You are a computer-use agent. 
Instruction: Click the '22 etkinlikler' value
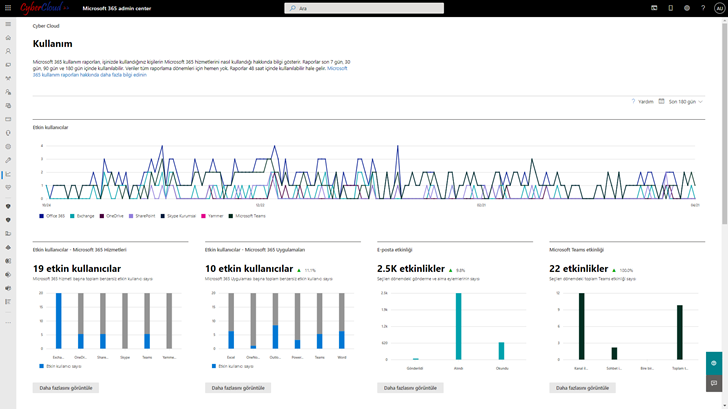578,269
